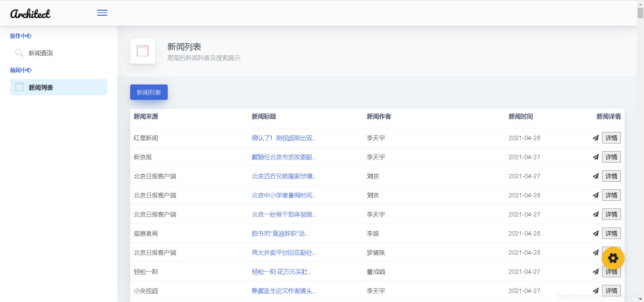Click the blue 新闻列表 button above the table
Screen dimensions: 644x302
coord(149,92)
